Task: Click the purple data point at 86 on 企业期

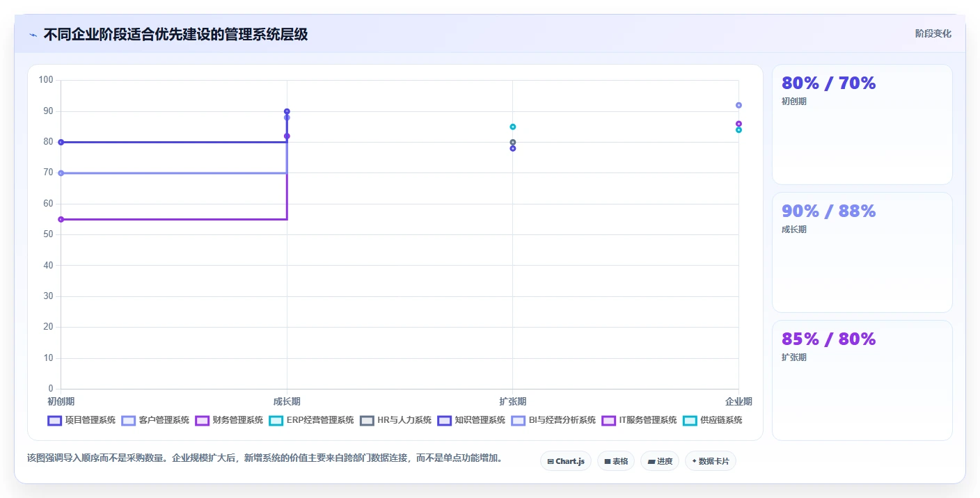Action: pos(738,124)
